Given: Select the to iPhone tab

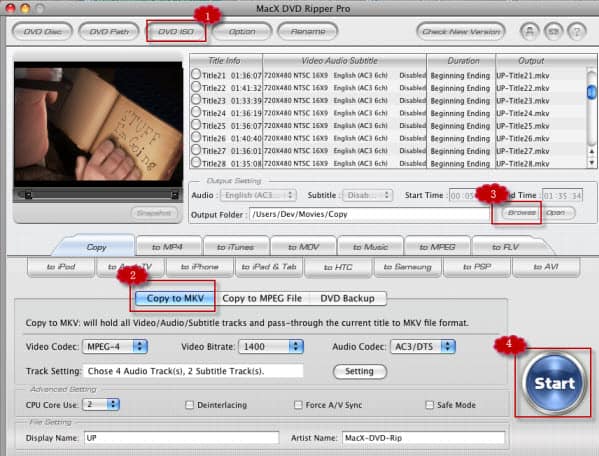Looking at the screenshot, I should pyautogui.click(x=199, y=267).
